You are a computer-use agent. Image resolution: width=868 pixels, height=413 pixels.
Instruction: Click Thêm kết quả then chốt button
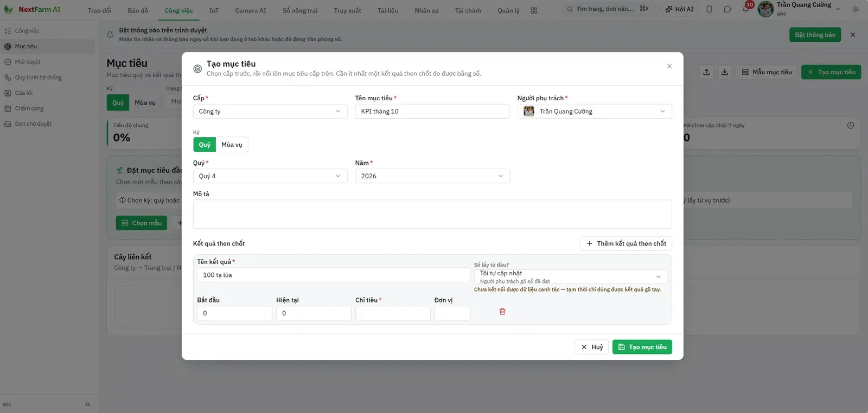point(626,243)
